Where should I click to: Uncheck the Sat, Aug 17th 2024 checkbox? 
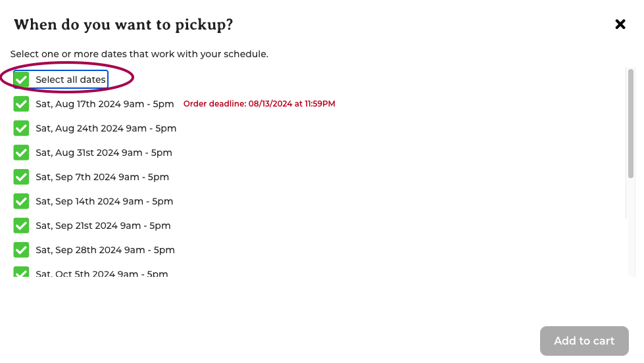coord(21,104)
